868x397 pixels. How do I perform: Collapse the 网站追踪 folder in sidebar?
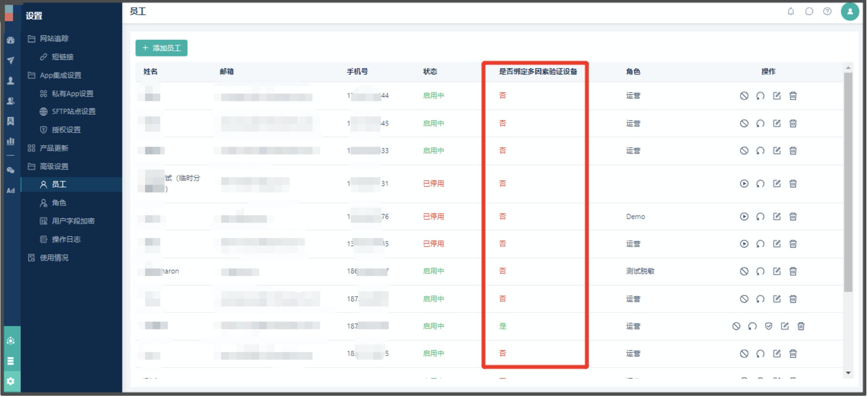[48, 39]
